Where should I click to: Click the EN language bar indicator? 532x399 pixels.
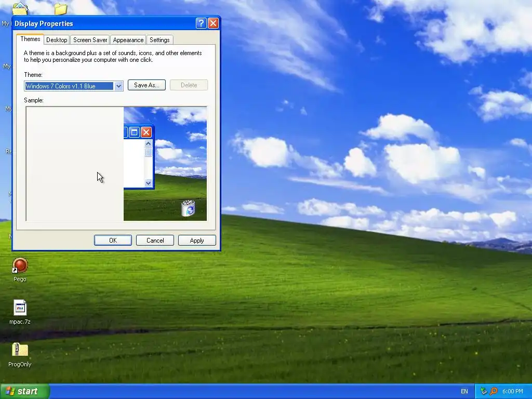click(x=464, y=392)
